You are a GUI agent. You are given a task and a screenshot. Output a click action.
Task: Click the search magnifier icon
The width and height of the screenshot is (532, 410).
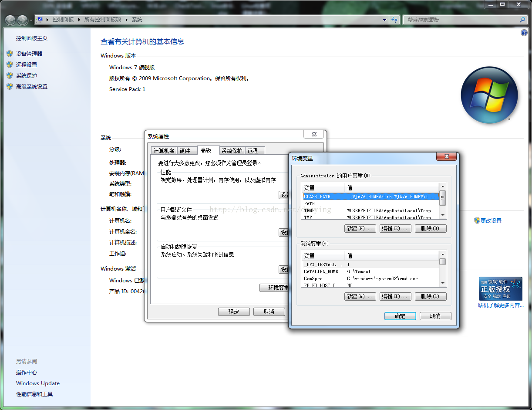(522, 20)
